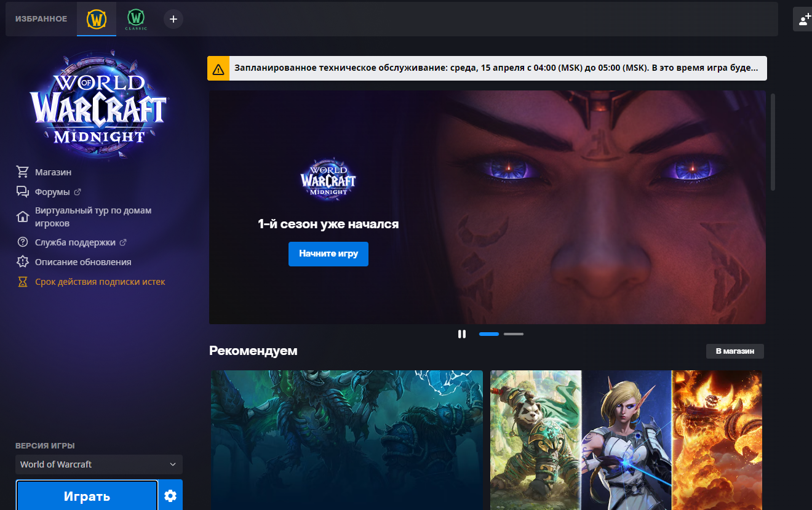Click the Начните игру banner button

click(328, 254)
